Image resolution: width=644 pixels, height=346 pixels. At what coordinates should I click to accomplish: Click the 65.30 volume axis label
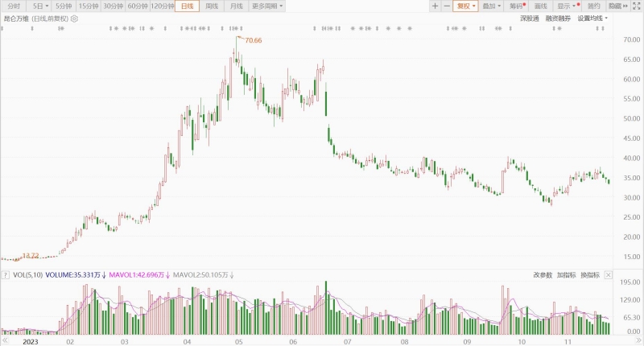632,318
